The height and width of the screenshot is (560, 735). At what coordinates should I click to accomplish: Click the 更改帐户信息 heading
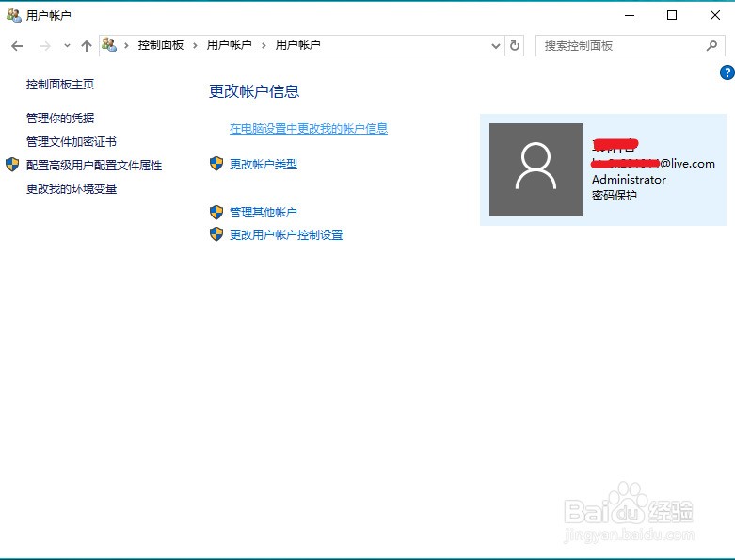point(253,91)
